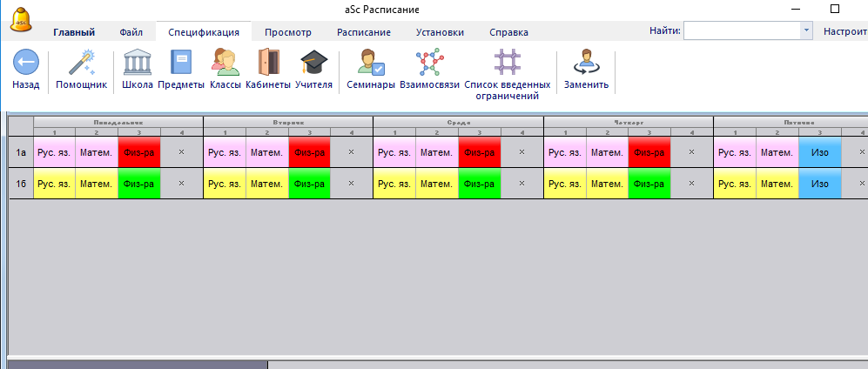
Task: Open the Семинары icon
Action: point(371,64)
